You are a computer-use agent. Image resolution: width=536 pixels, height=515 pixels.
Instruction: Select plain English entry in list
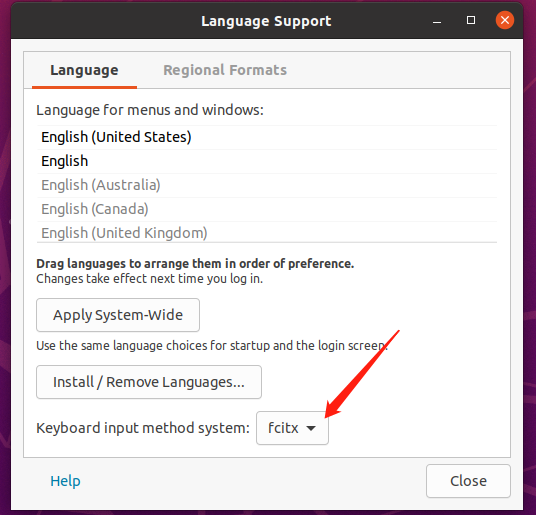click(x=267, y=161)
